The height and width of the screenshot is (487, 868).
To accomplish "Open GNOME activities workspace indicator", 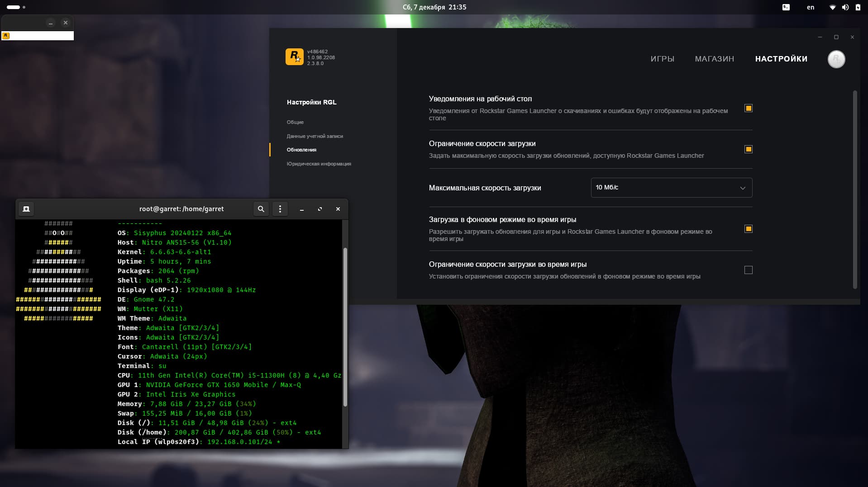I will click(16, 7).
